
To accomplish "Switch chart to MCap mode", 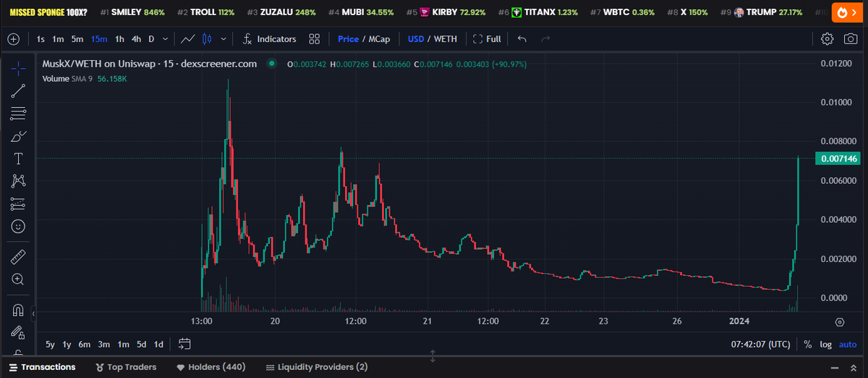I will 380,39.
